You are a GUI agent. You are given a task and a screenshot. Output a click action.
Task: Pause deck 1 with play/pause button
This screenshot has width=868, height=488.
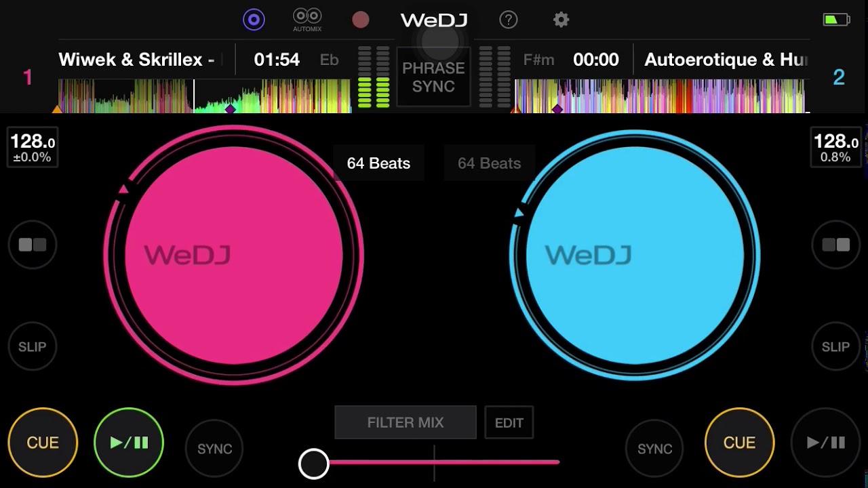click(129, 443)
